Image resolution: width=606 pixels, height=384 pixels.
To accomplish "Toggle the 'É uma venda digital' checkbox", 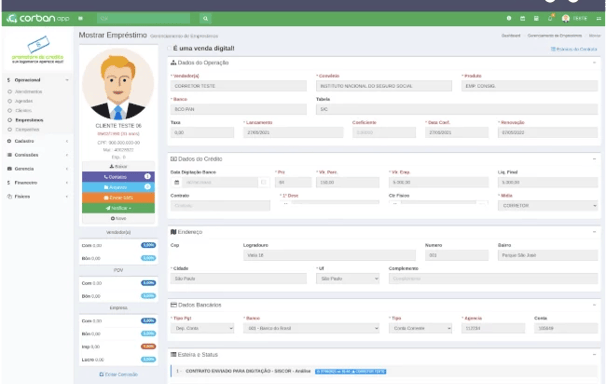I will 169,48.
